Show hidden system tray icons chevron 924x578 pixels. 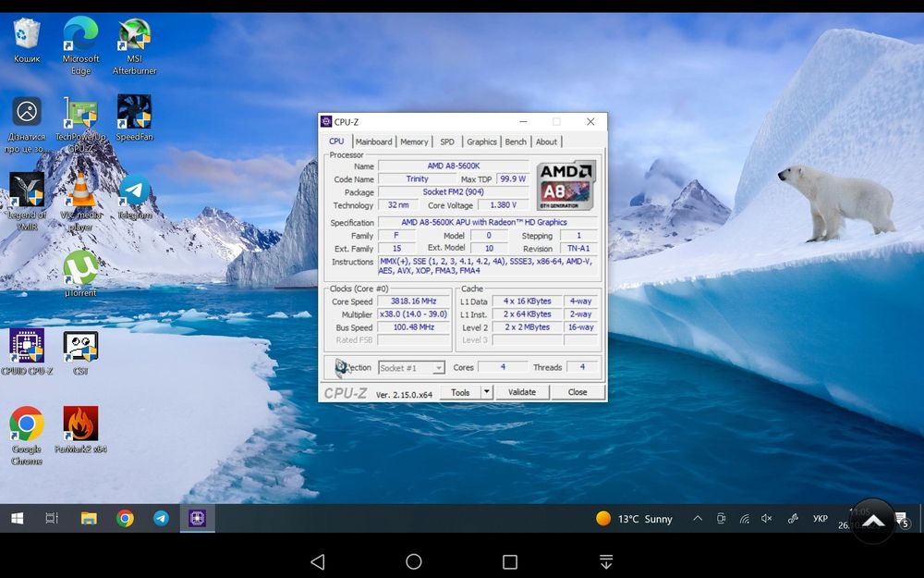[698, 519]
